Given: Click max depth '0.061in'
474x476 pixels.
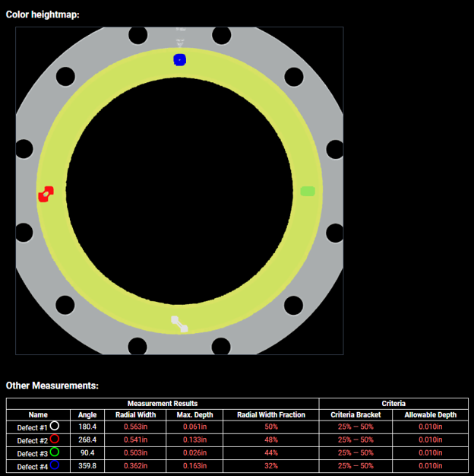Looking at the screenshot, I should (x=194, y=427).
